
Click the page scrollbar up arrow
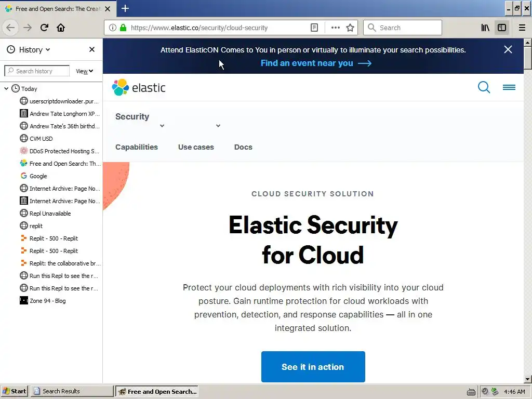click(x=528, y=43)
